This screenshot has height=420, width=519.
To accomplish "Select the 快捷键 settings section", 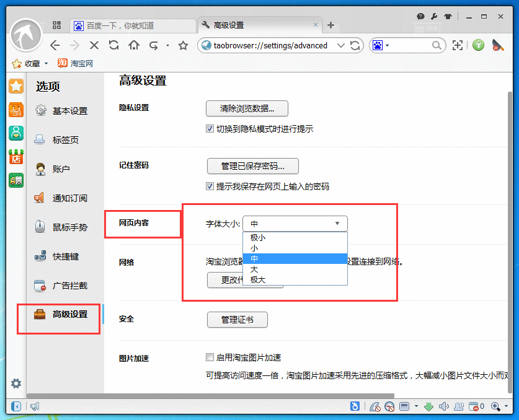I will click(70, 256).
